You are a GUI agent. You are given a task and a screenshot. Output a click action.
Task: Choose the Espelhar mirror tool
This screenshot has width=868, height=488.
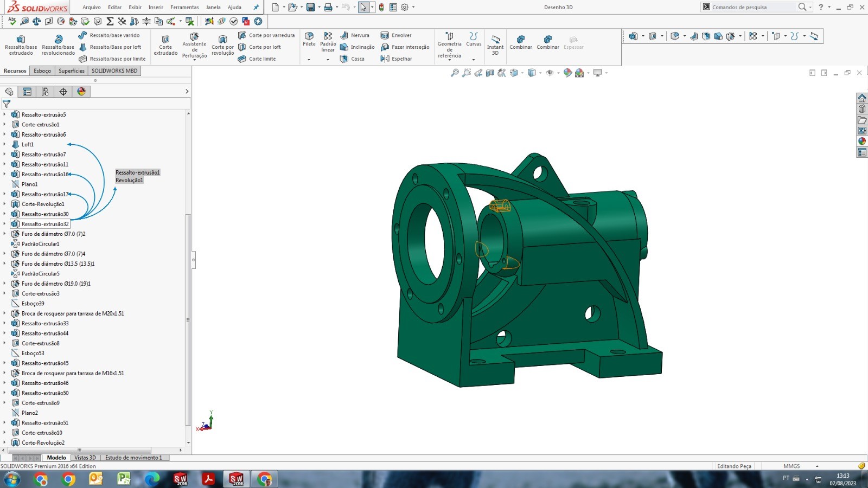point(396,59)
